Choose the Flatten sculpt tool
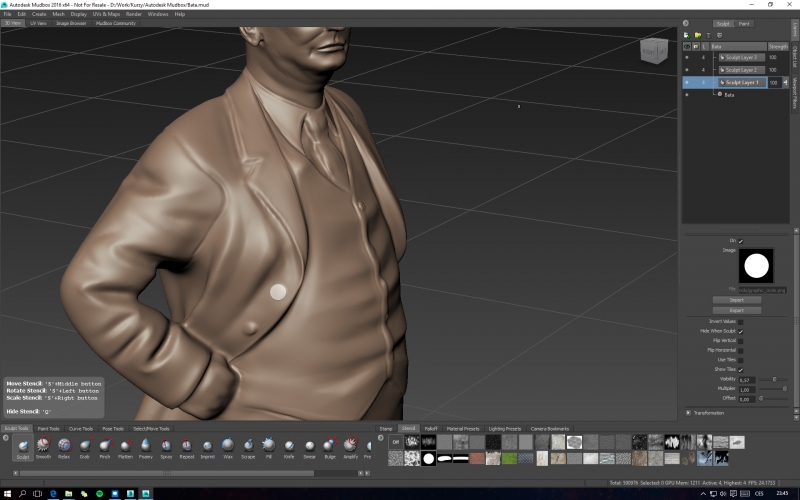 click(x=125, y=445)
